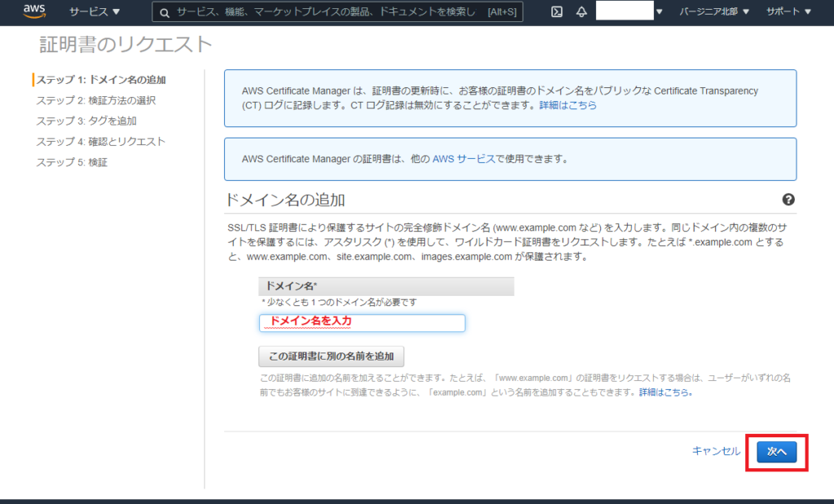The height and width of the screenshot is (504, 834).
Task: Open the サービス dropdown menu
Action: coord(94,11)
